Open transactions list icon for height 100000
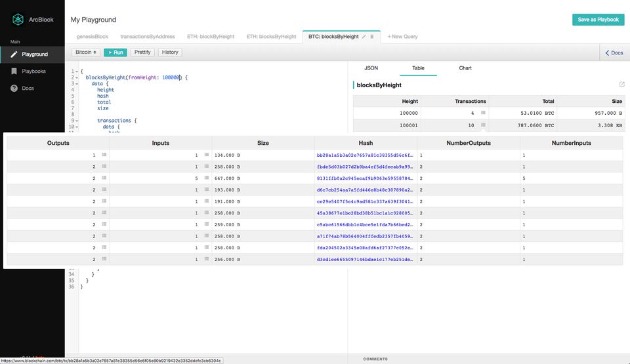Screen dimensions: 630x364 click(x=482, y=113)
